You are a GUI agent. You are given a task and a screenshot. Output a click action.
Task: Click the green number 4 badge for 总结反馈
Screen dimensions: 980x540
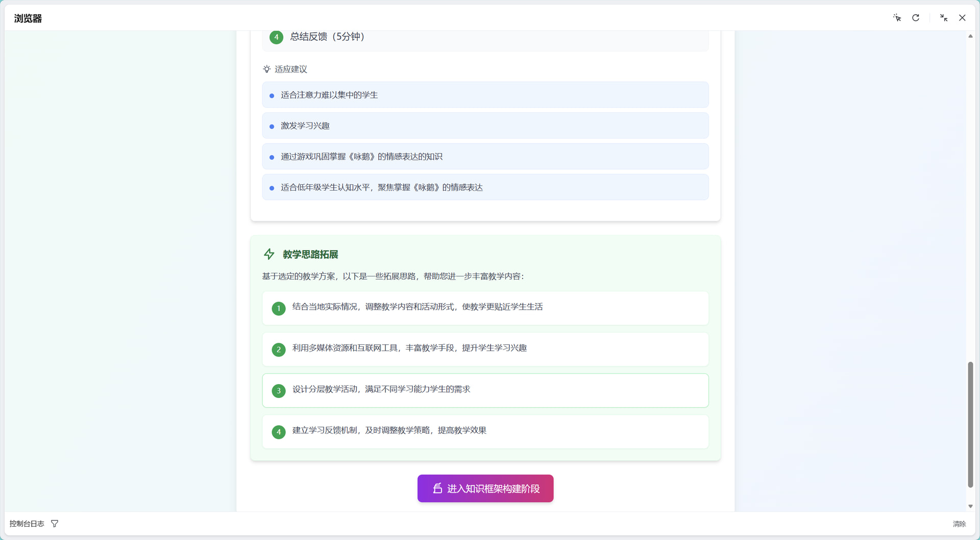click(276, 37)
